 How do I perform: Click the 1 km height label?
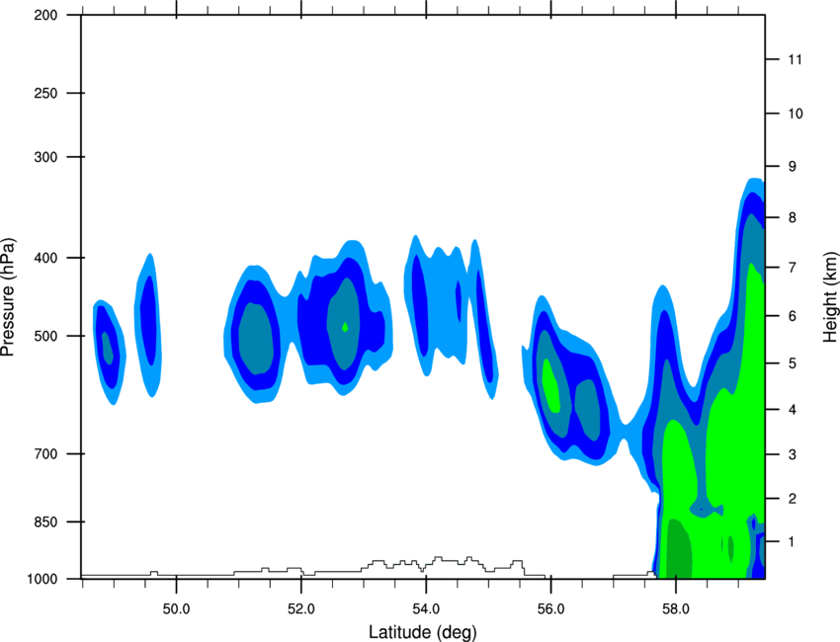tap(793, 542)
